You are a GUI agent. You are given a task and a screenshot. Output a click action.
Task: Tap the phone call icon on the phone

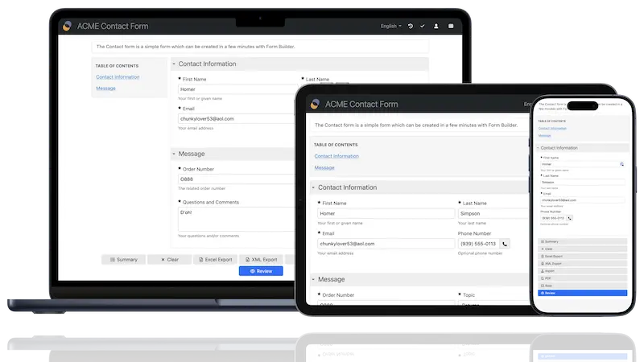[x=570, y=217]
